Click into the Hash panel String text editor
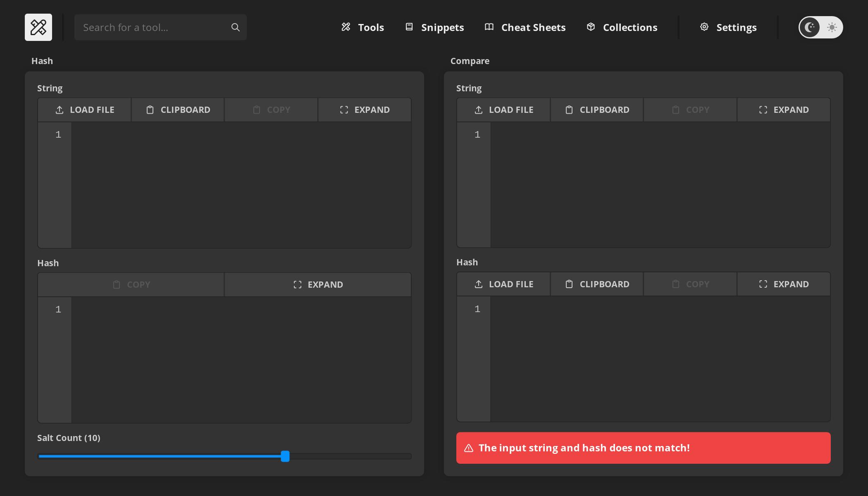868x496 pixels. coord(241,185)
